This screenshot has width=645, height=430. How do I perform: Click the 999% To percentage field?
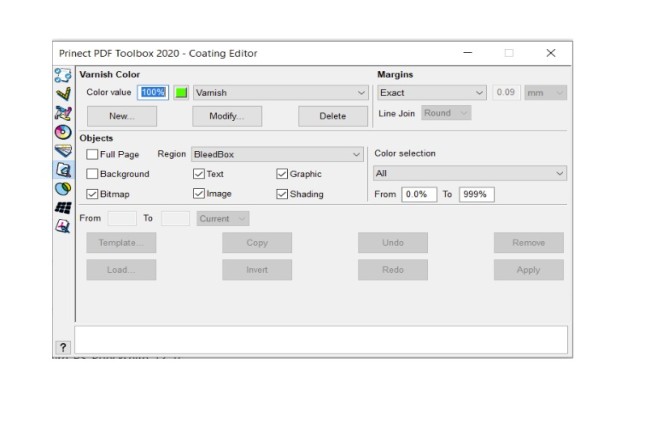tap(476, 194)
